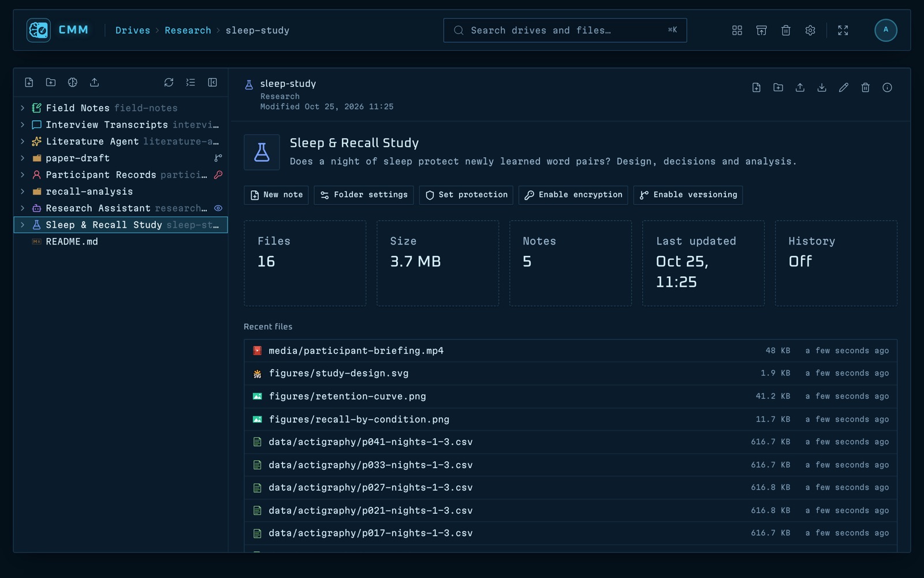This screenshot has height=578, width=924.
Task: Show sleep-study info with the info icon
Action: point(887,88)
